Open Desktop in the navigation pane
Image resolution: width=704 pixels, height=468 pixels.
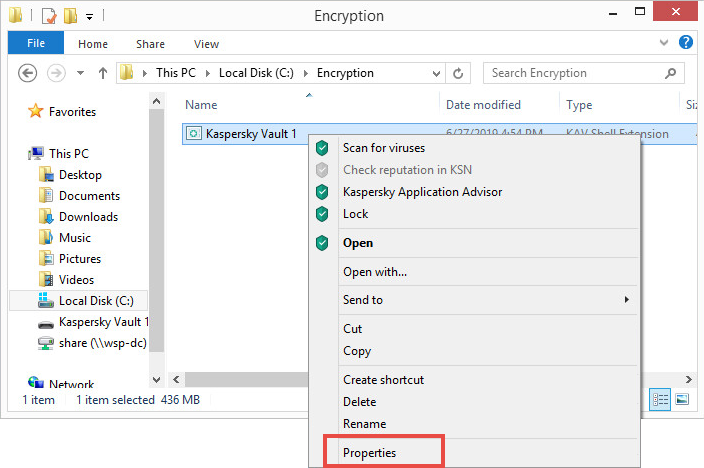[70, 175]
